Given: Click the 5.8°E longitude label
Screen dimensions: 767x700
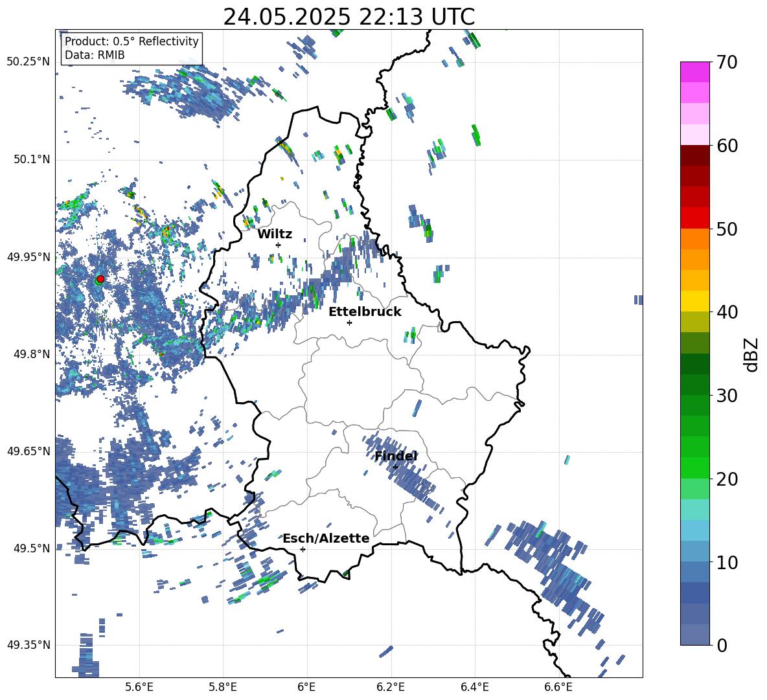Looking at the screenshot, I should [x=223, y=687].
